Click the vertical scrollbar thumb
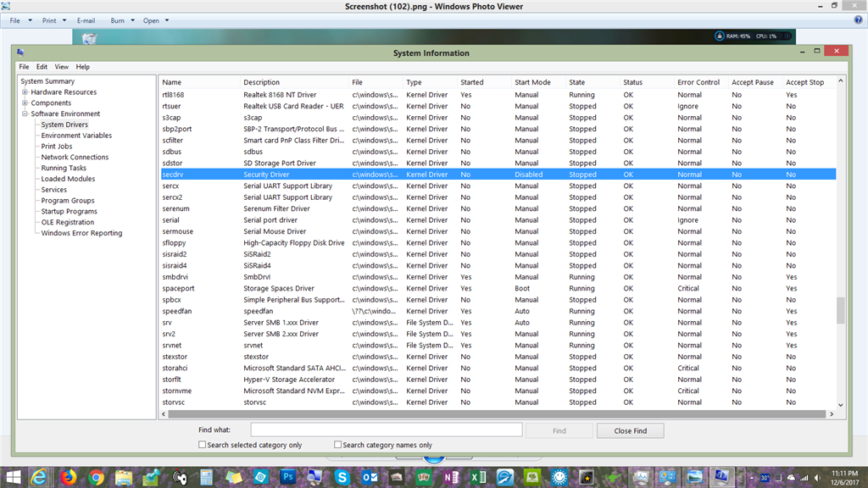Image resolution: width=868 pixels, height=488 pixels. (x=840, y=310)
